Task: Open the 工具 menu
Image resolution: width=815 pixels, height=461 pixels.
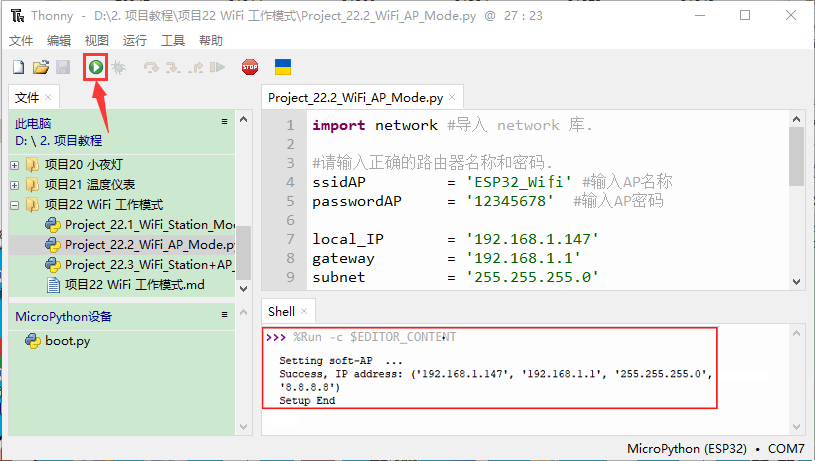Action: point(173,40)
